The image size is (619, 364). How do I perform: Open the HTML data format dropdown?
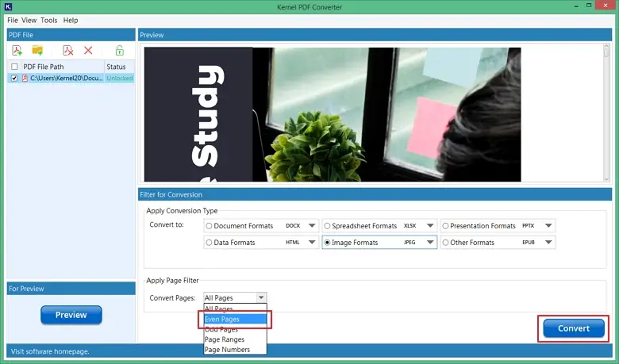[x=312, y=243]
